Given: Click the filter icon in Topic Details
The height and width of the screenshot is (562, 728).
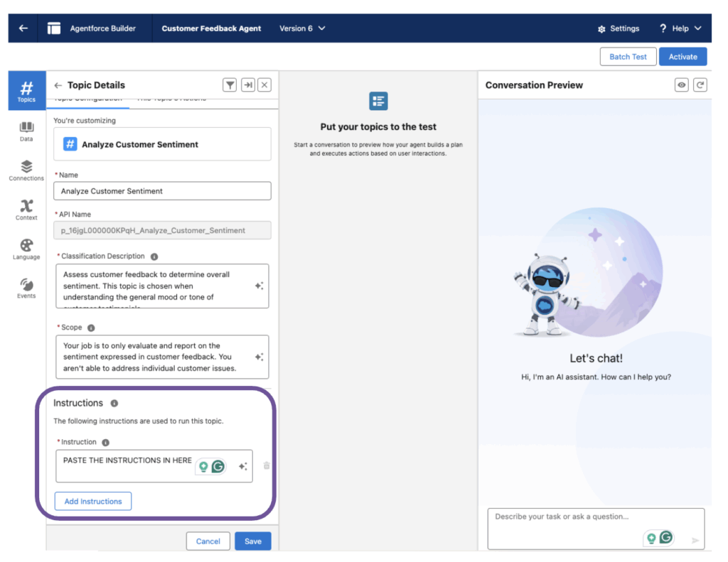Looking at the screenshot, I should (230, 85).
